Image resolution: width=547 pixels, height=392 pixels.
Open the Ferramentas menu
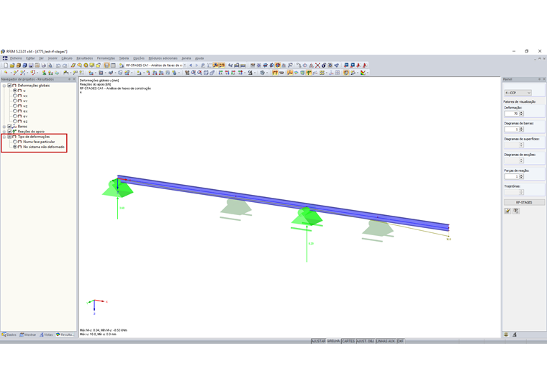click(x=106, y=58)
